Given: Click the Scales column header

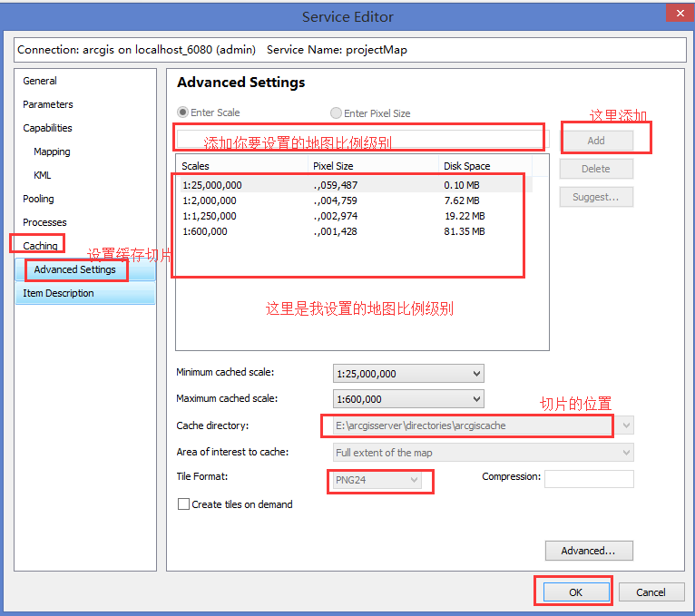Looking at the screenshot, I should 241,166.
